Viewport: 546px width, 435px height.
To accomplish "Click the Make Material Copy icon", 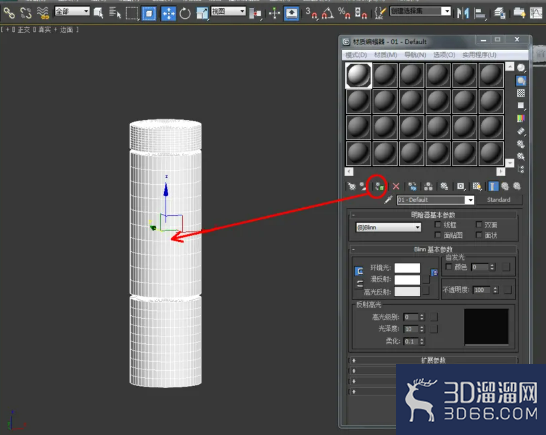I will coord(412,186).
